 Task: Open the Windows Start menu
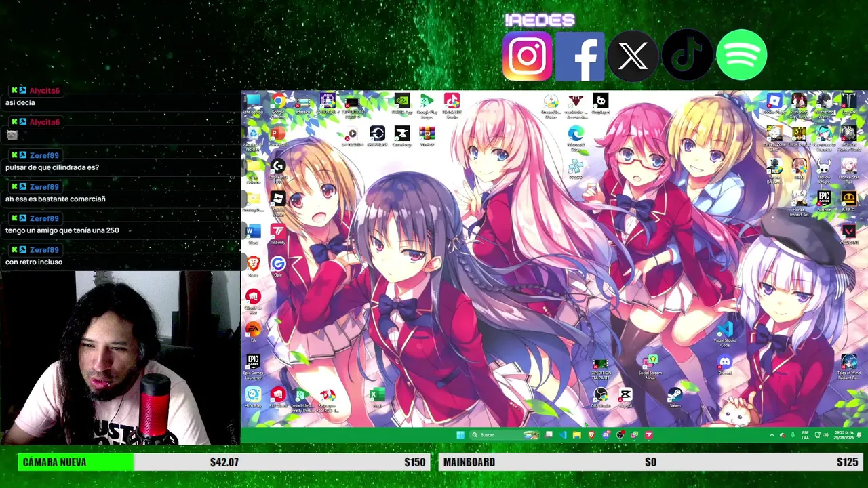point(460,435)
